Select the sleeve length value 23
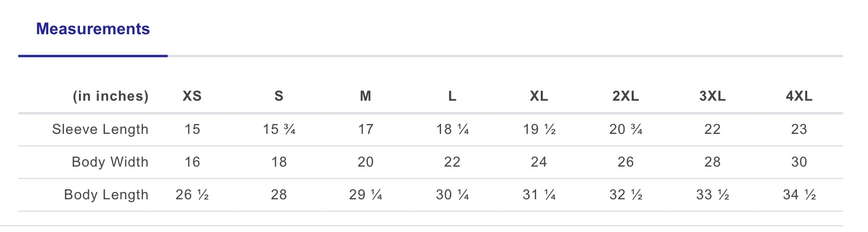868x232 pixels. [x=799, y=129]
